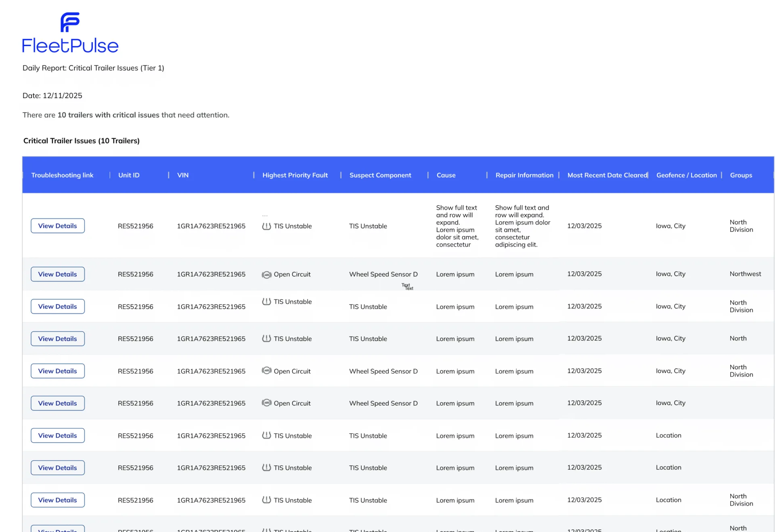Select the Geofence / Location column header
775x532 pixels.
686,175
